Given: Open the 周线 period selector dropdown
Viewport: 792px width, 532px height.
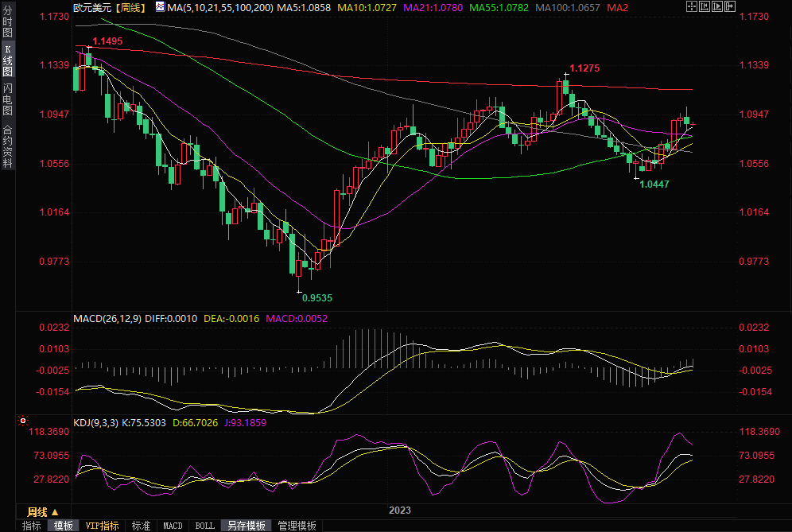Looking at the screenshot, I should coord(42,511).
